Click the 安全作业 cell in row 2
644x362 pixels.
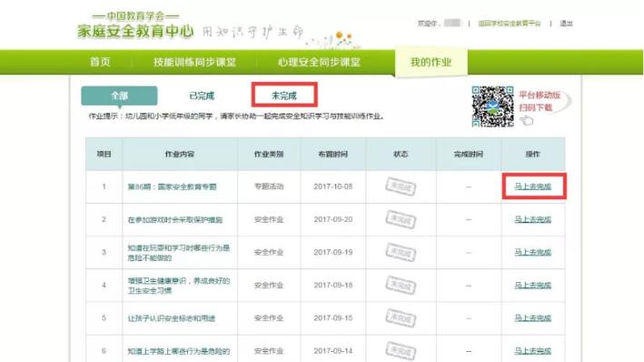269,219
